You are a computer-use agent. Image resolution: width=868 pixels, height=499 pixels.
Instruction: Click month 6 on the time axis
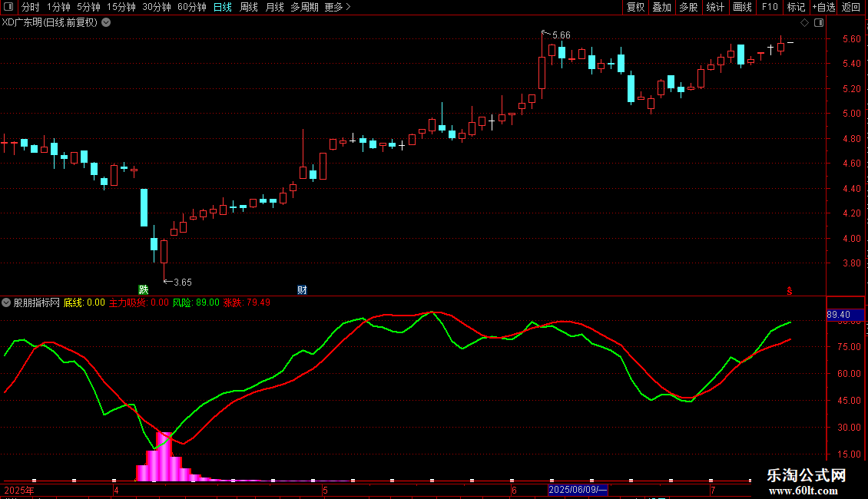514,490
